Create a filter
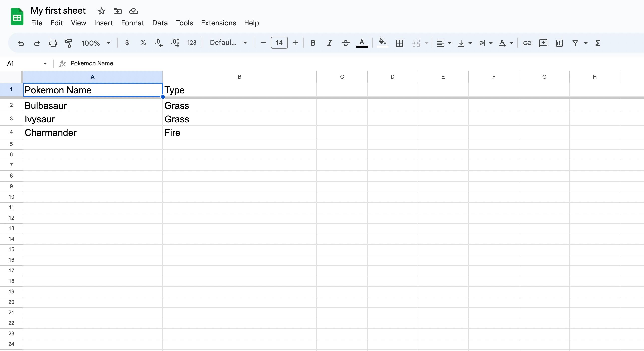Viewport: 644px width, 351px height. click(575, 43)
